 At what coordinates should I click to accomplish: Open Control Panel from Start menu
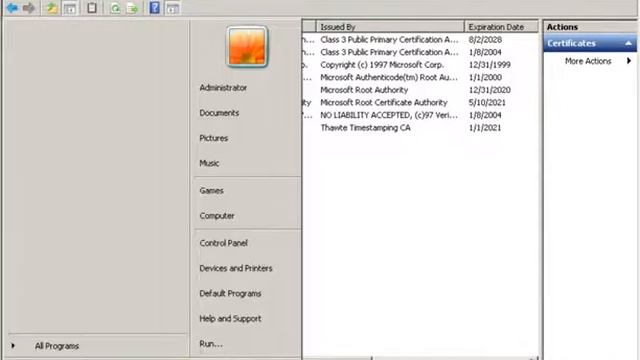(x=223, y=243)
